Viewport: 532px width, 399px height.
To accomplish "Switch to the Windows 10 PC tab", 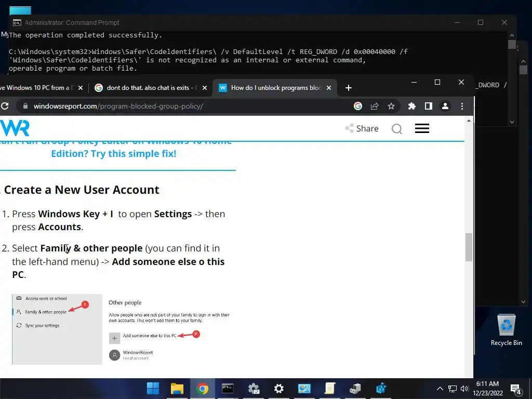I will [x=37, y=88].
